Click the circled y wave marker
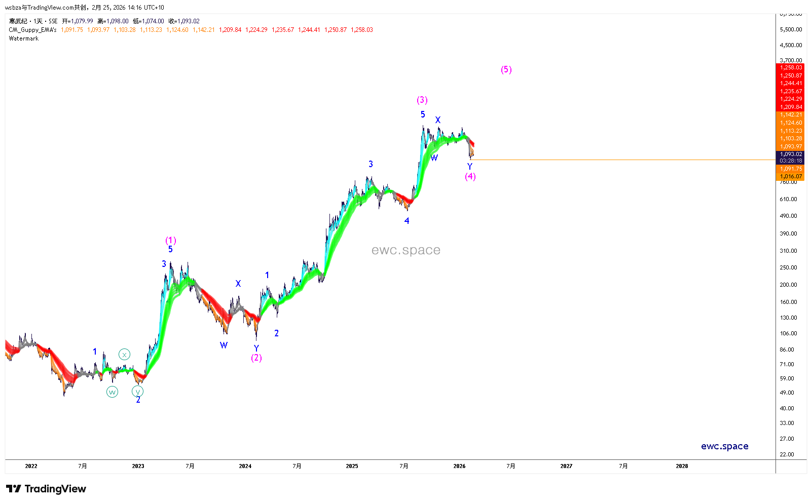The height and width of the screenshot is (504, 812). (x=137, y=392)
